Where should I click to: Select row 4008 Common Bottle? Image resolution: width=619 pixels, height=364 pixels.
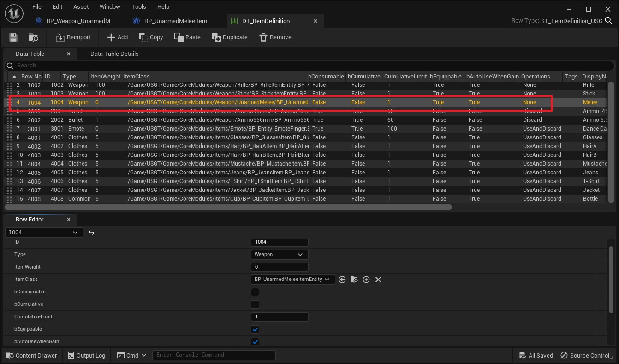pyautogui.click(x=306, y=199)
